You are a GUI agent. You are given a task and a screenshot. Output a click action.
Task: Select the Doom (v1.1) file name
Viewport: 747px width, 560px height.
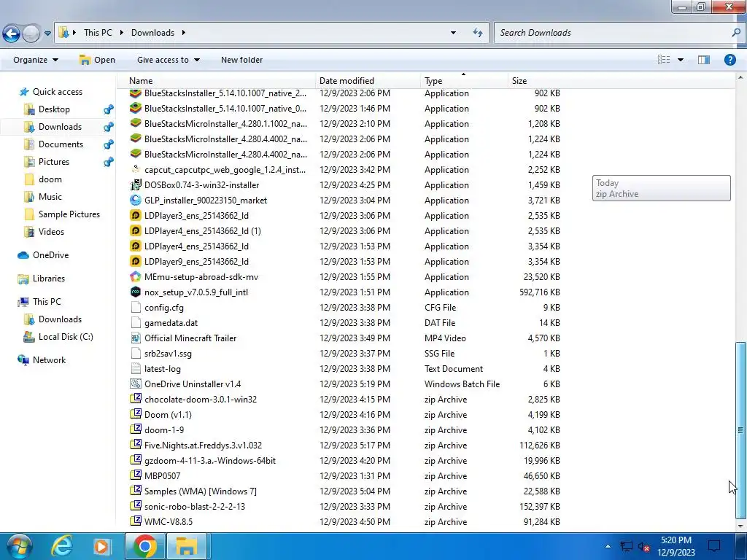point(168,415)
